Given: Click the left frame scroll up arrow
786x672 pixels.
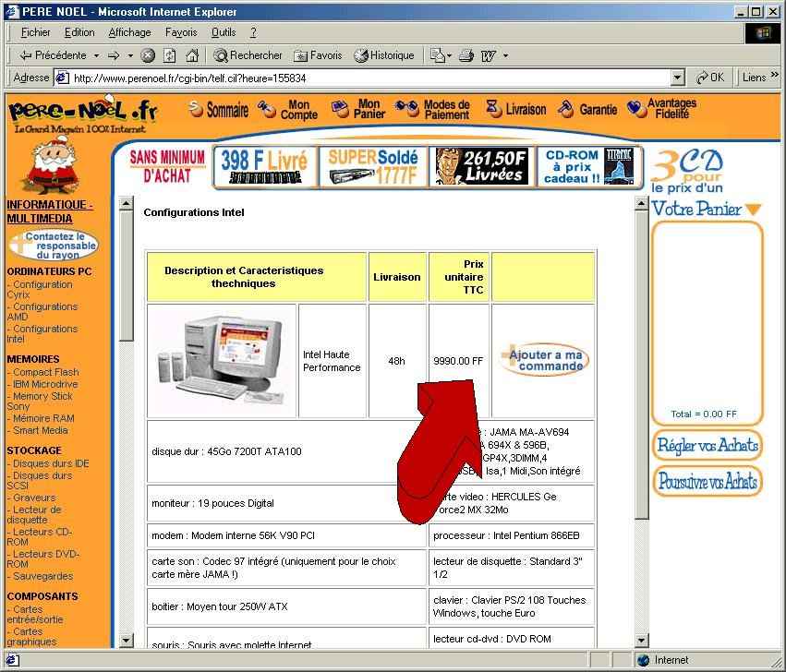Looking at the screenshot, I should point(127,203).
